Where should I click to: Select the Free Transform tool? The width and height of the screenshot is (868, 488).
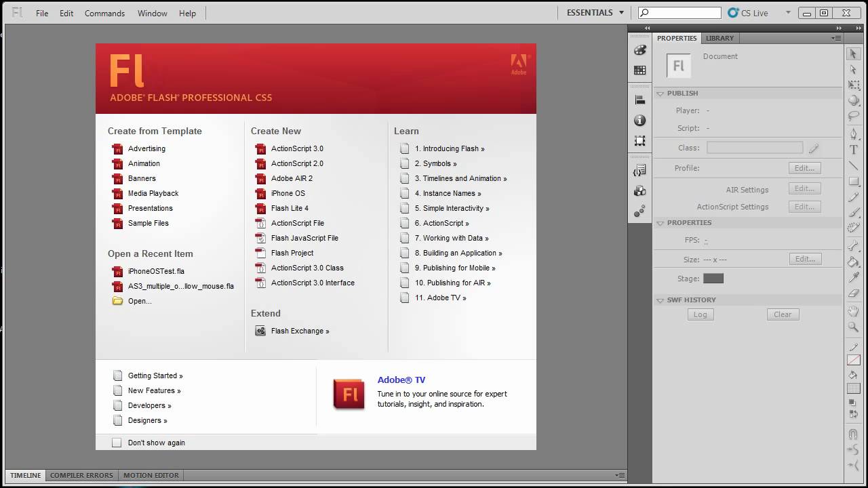(x=854, y=85)
